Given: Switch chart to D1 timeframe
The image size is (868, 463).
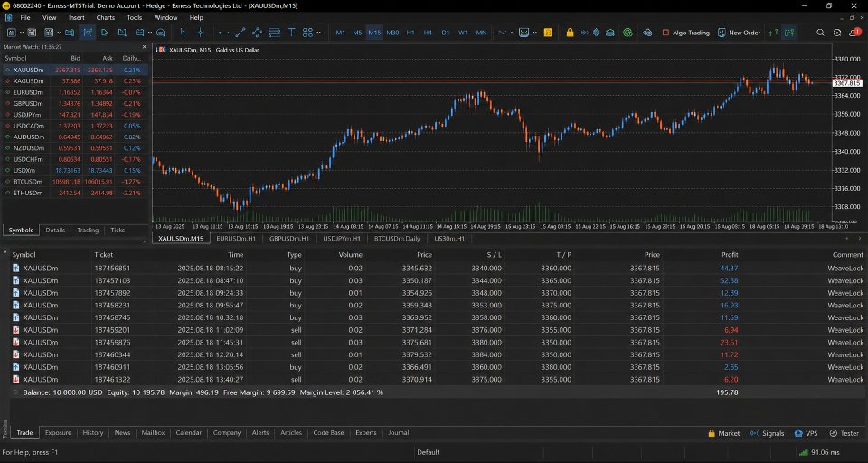Looking at the screenshot, I should click(446, 33).
